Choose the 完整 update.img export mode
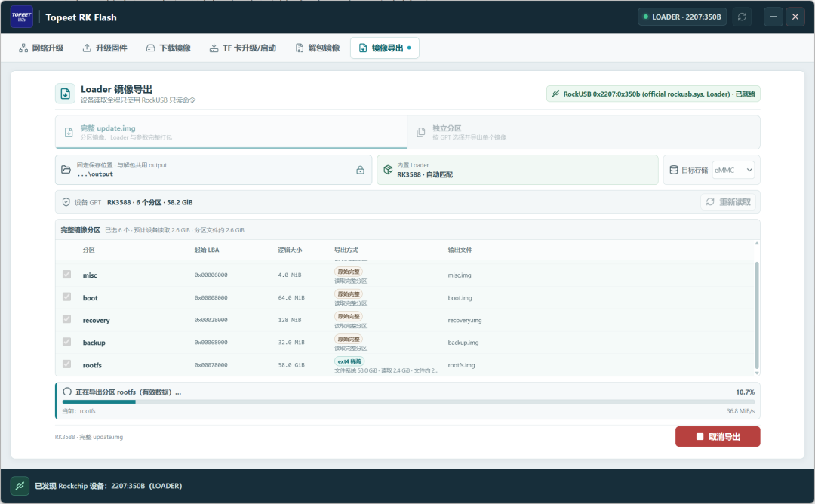The height and width of the screenshot is (504, 815). [232, 133]
